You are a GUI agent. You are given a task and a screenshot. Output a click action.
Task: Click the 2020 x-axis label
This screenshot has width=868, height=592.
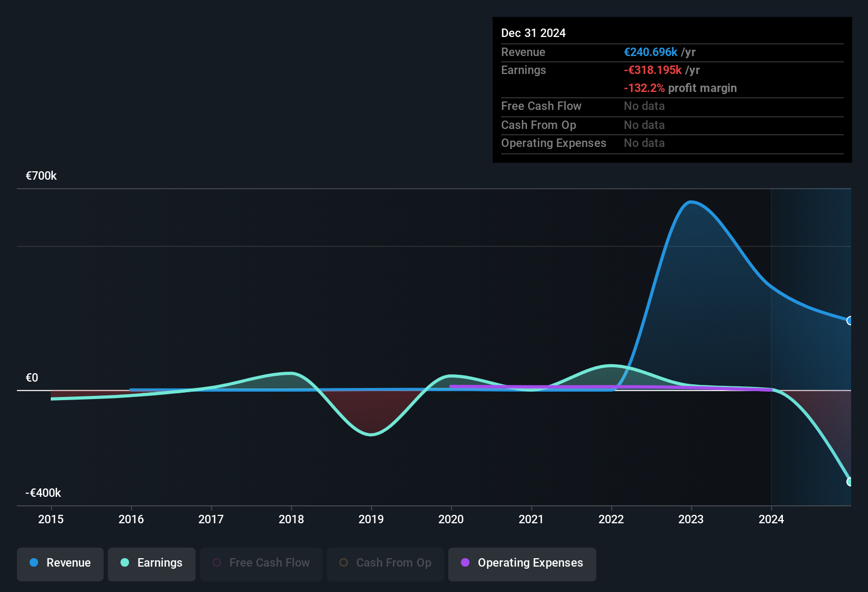point(451,519)
